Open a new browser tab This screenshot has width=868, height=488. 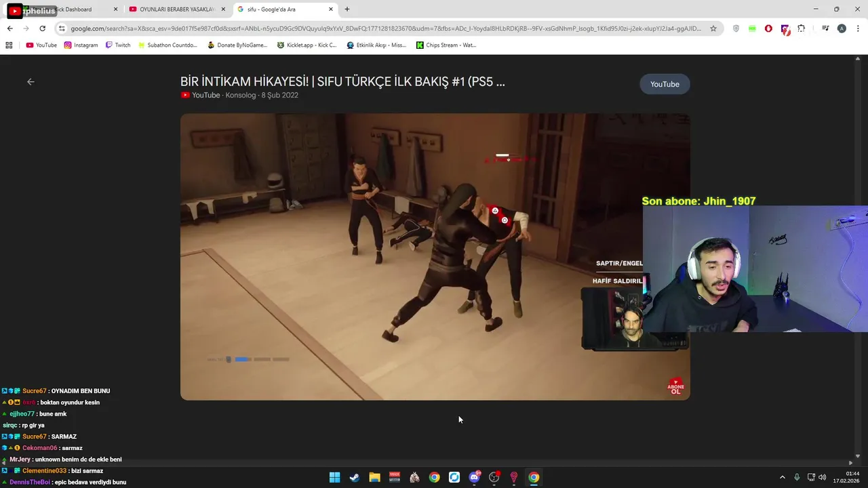pos(347,9)
